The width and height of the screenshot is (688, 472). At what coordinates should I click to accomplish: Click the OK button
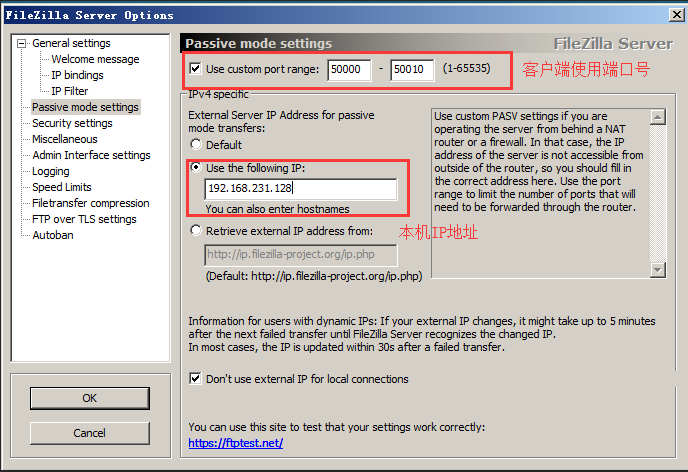[90, 398]
